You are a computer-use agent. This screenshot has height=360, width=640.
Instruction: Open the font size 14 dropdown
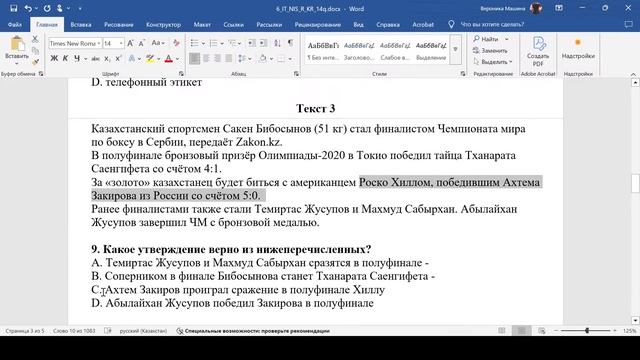click(x=120, y=43)
